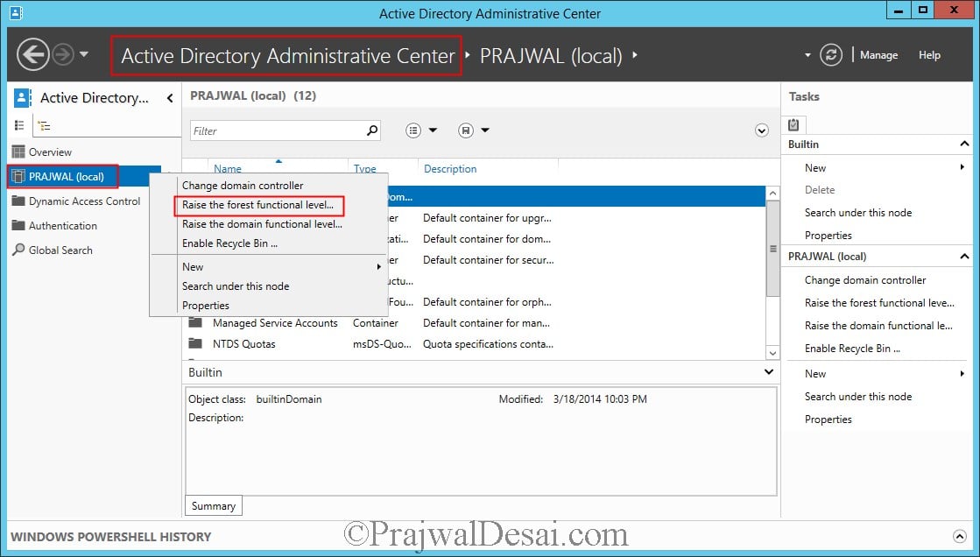Click the back navigation arrow button
This screenshot has height=557, width=980.
click(x=32, y=55)
